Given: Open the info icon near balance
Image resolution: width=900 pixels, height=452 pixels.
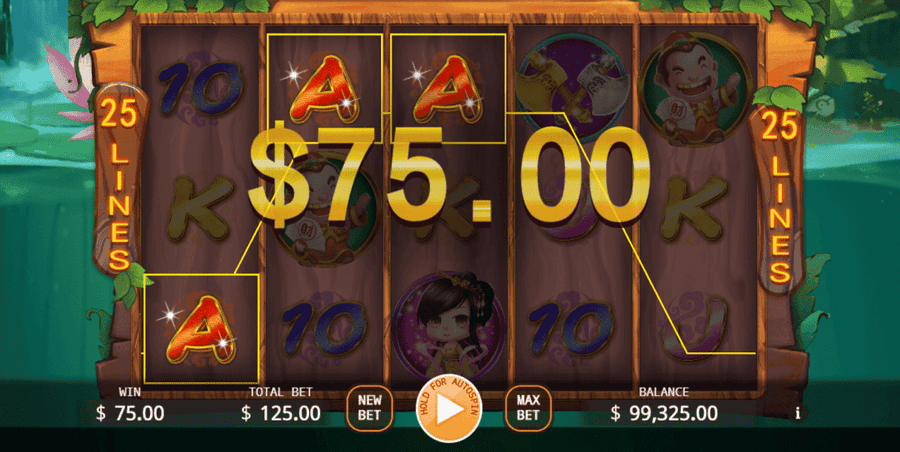Looking at the screenshot, I should click(798, 414).
